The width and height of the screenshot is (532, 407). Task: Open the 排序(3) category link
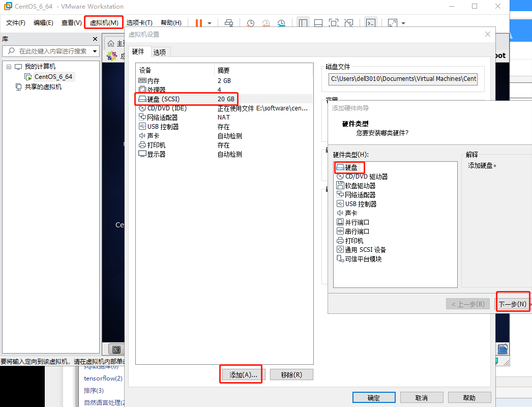(x=94, y=390)
